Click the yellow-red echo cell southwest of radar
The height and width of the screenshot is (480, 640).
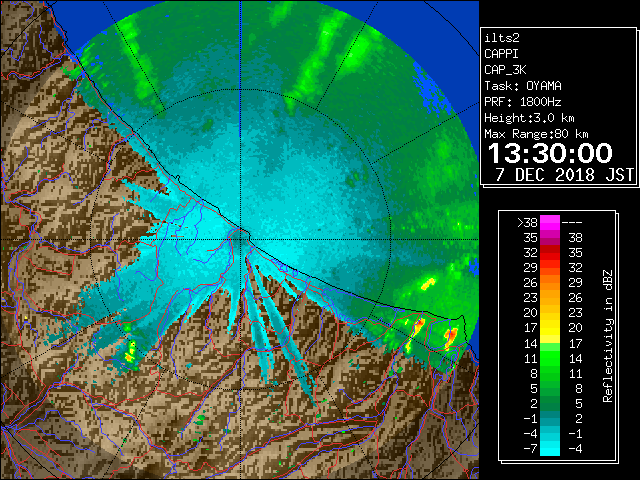[x=131, y=352]
